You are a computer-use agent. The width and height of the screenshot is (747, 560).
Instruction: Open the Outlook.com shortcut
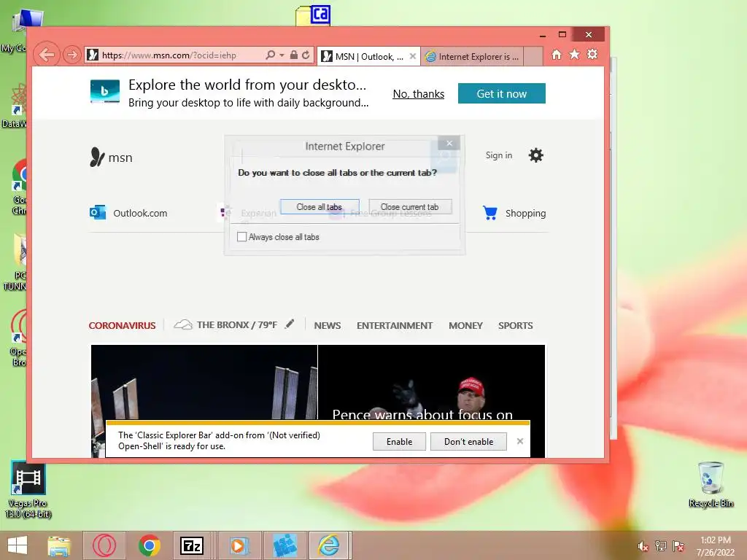click(x=128, y=213)
